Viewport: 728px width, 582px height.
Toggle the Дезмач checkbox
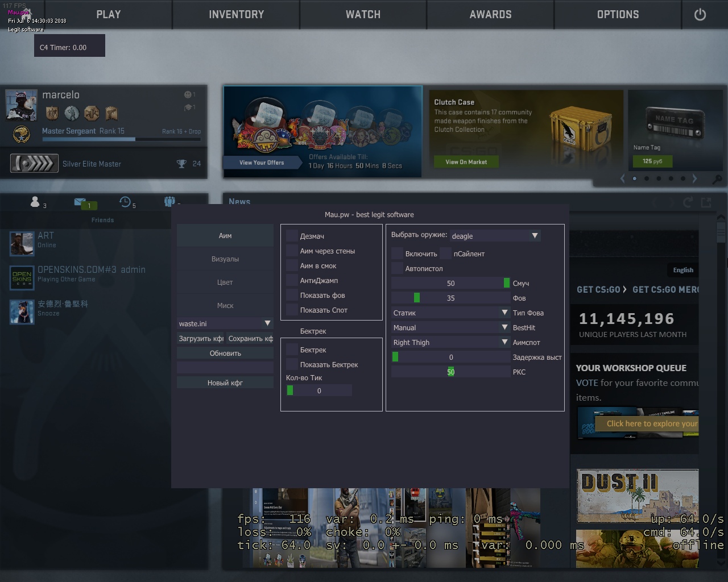tap(292, 236)
